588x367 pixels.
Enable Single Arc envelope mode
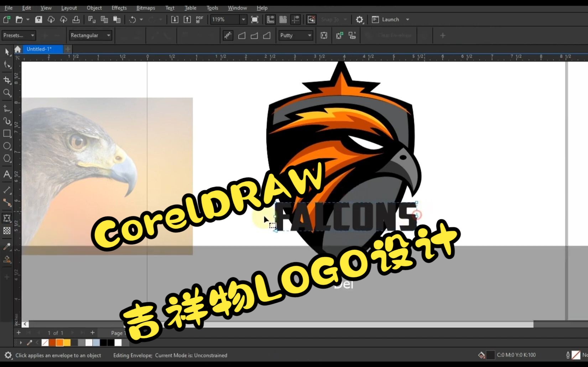pyautogui.click(x=254, y=35)
